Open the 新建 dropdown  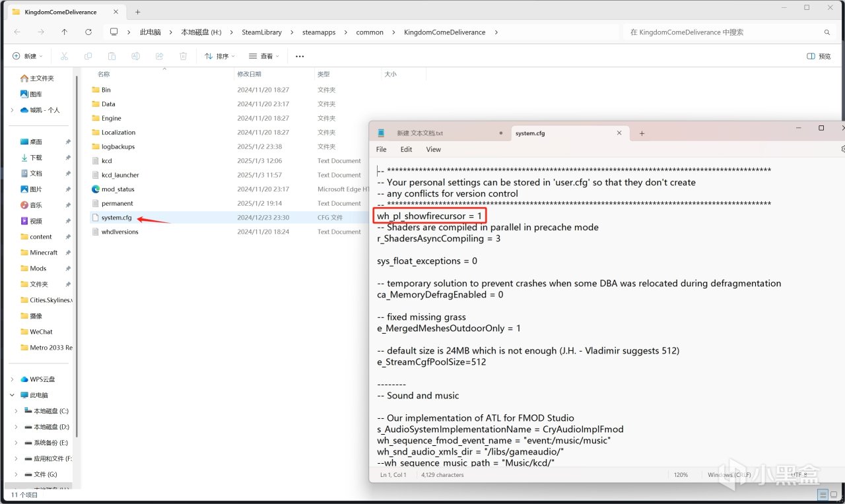(27, 56)
